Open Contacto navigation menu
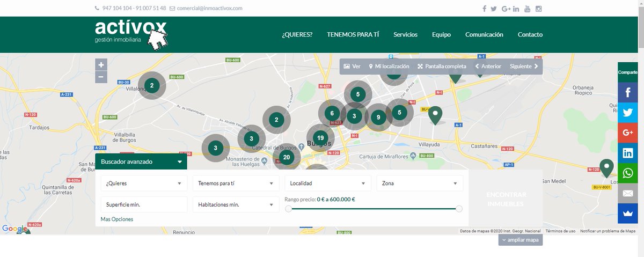The height and width of the screenshot is (257, 644). pyautogui.click(x=530, y=34)
